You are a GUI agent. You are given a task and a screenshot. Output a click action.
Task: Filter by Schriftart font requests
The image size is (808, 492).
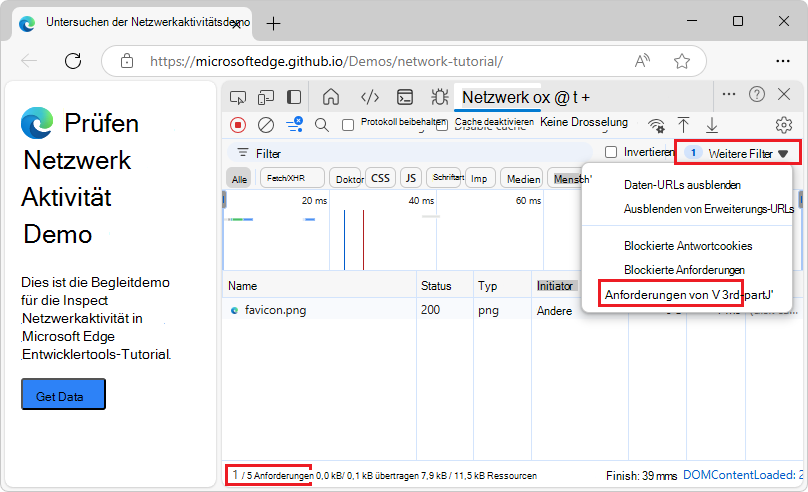(444, 177)
